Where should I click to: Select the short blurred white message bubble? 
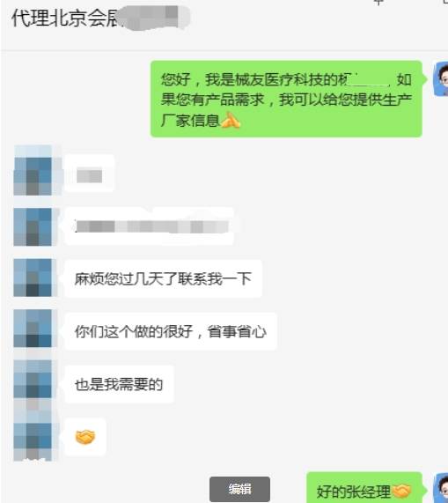tap(90, 174)
